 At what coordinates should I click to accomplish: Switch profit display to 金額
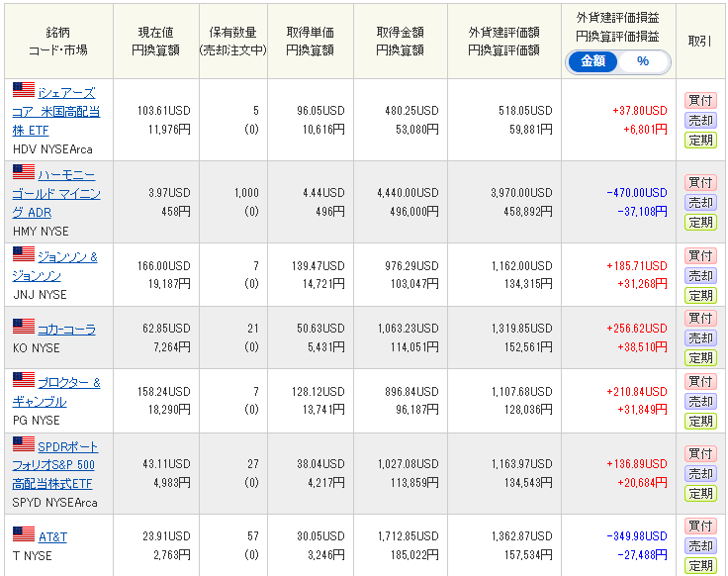pos(592,61)
